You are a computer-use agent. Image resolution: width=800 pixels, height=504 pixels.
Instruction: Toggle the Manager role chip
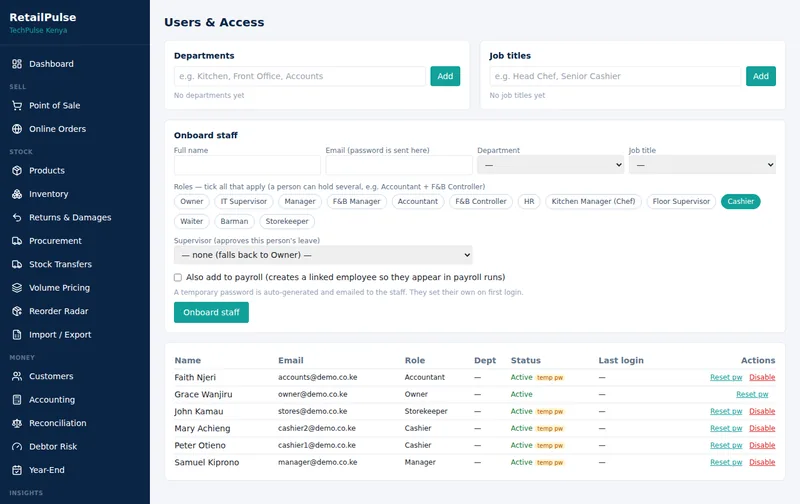coord(300,201)
